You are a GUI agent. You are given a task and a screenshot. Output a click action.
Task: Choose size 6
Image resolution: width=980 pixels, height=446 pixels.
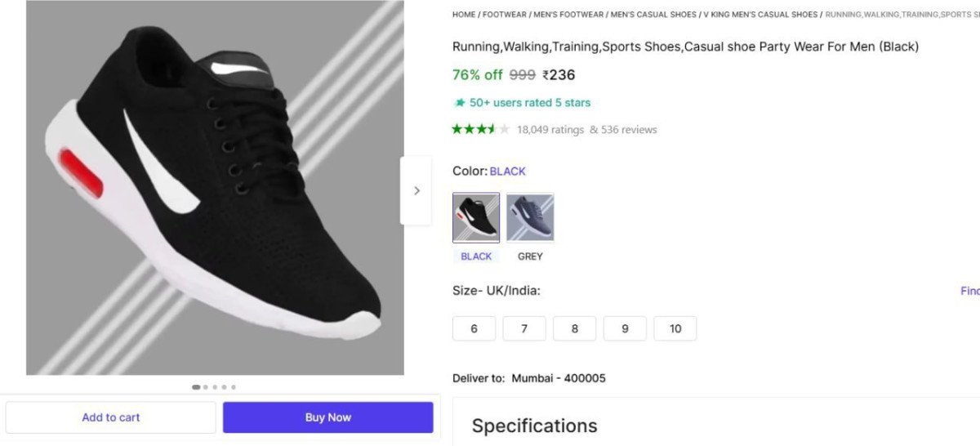[x=474, y=328]
